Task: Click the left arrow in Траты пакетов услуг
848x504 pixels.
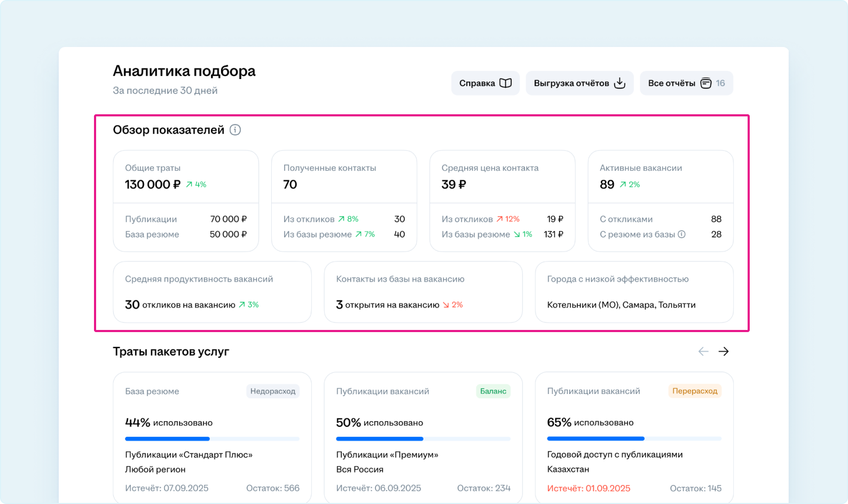Action: click(703, 351)
